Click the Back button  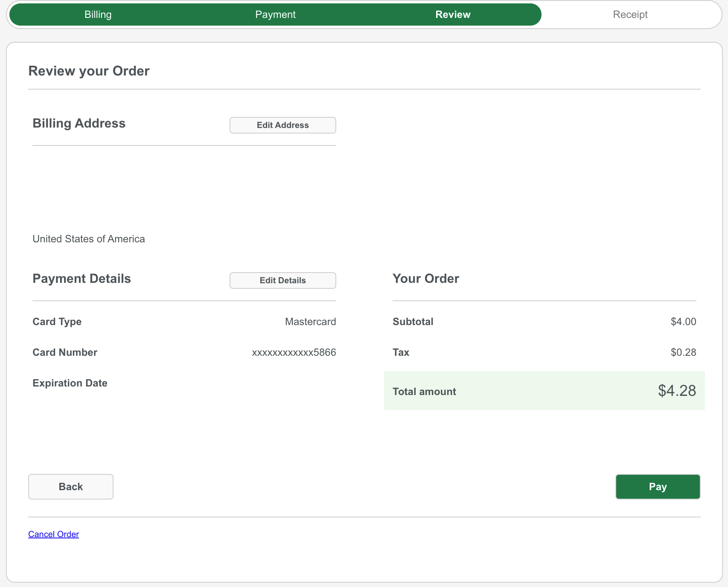[x=70, y=486]
